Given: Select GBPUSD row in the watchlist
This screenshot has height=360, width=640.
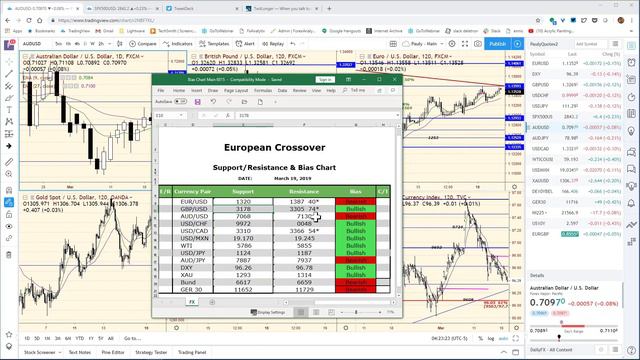Looking at the screenshot, I should 575,84.
